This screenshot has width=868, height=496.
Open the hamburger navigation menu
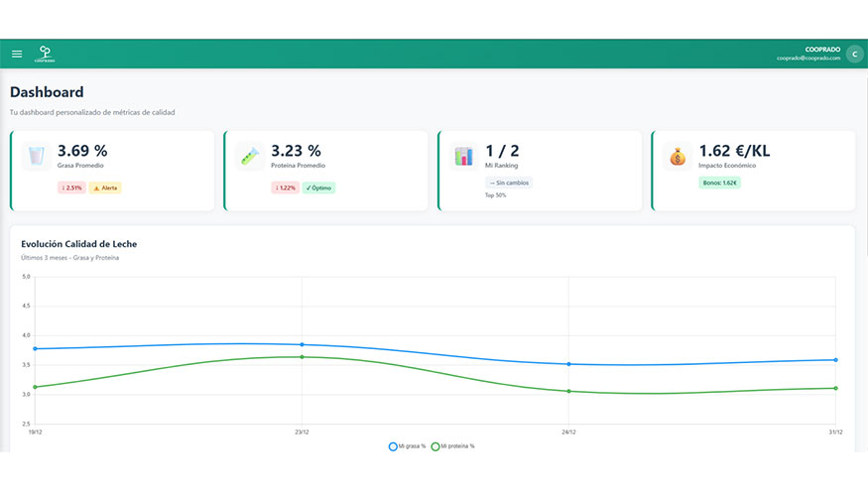click(x=17, y=54)
